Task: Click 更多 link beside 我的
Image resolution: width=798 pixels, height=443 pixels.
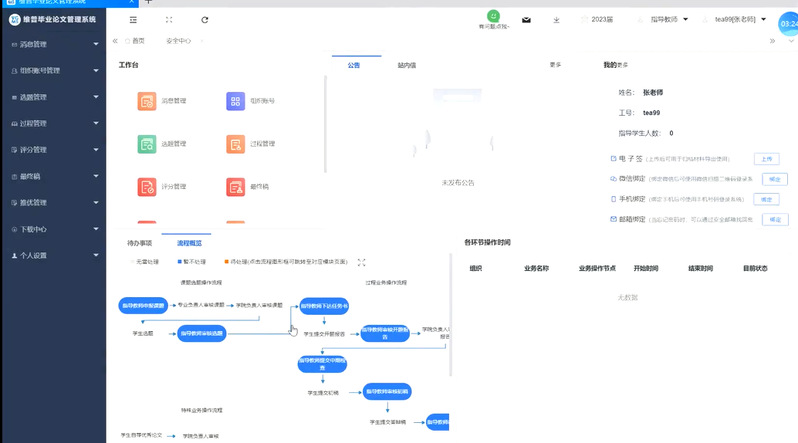Action: [623, 65]
